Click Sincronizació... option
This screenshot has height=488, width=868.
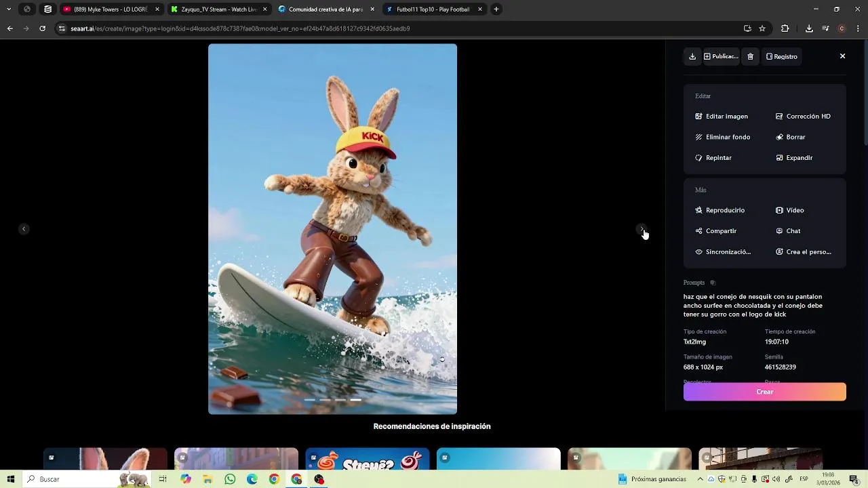point(723,252)
